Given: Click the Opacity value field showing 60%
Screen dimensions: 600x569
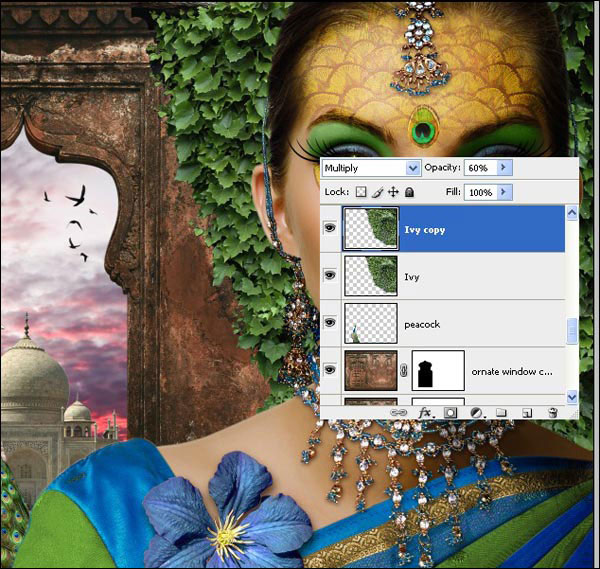Looking at the screenshot, I should click(480, 168).
